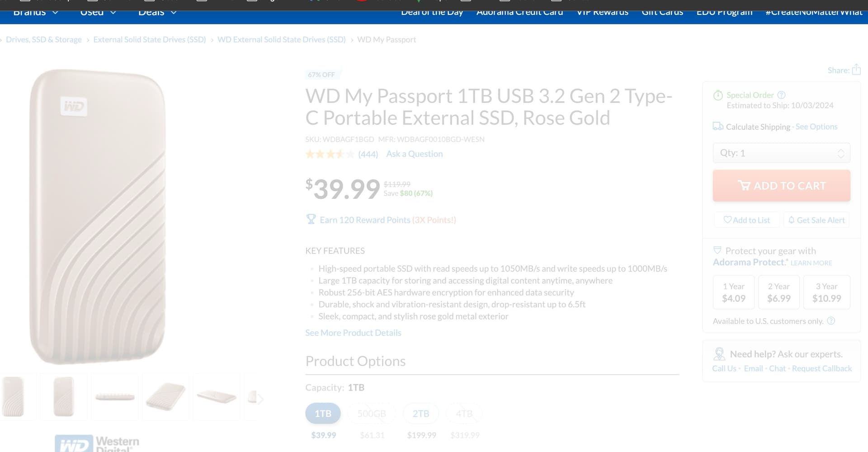Click the heart Add to List icon

(x=727, y=220)
